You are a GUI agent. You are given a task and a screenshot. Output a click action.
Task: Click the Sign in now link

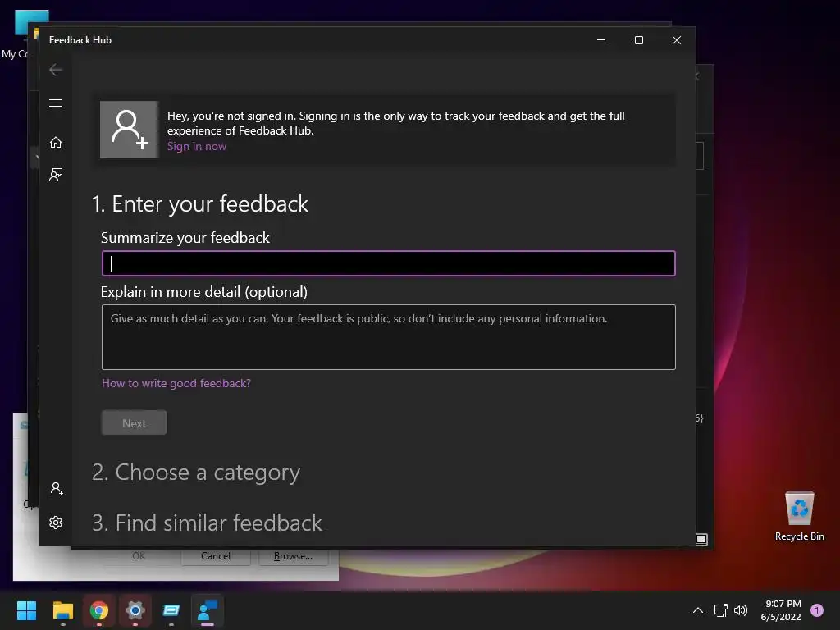coord(197,146)
